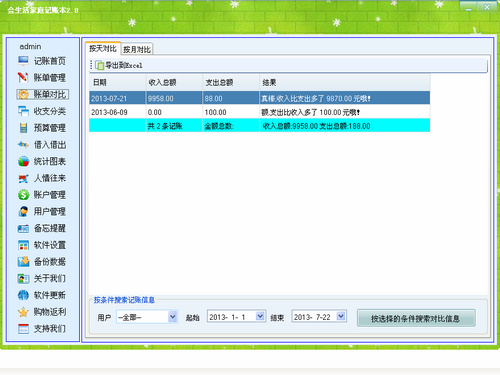Click the 软件设置 icon
Viewport: 500px width, 375px height.
pos(23,245)
